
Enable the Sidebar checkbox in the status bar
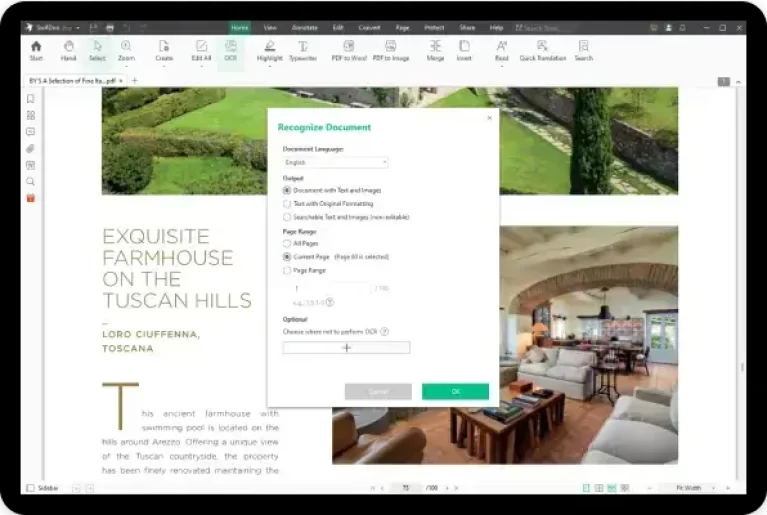[30, 488]
